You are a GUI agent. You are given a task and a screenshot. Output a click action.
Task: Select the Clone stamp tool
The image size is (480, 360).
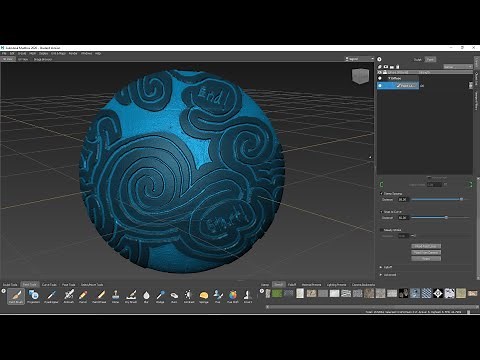(115, 296)
